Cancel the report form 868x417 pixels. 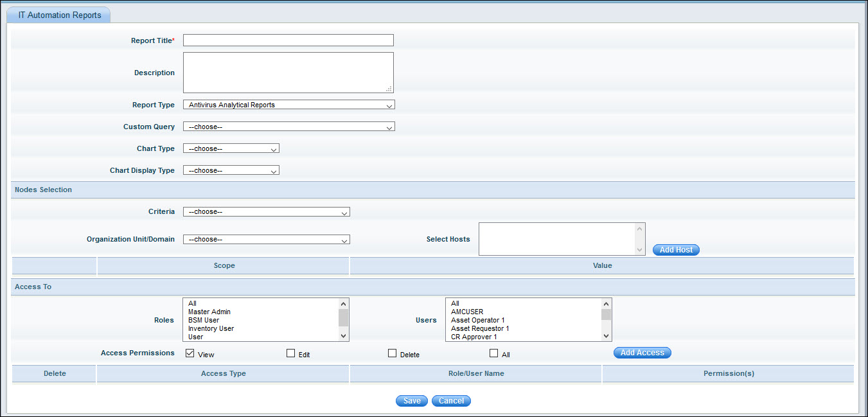(x=451, y=401)
